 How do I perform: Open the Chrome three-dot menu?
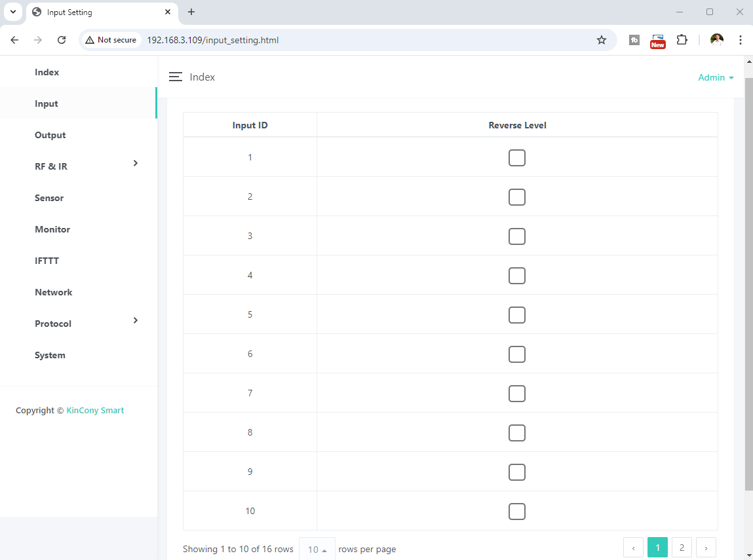click(740, 40)
